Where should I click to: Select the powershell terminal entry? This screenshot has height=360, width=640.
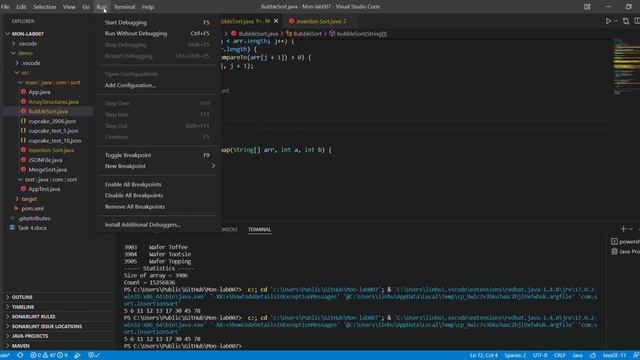(x=625, y=242)
